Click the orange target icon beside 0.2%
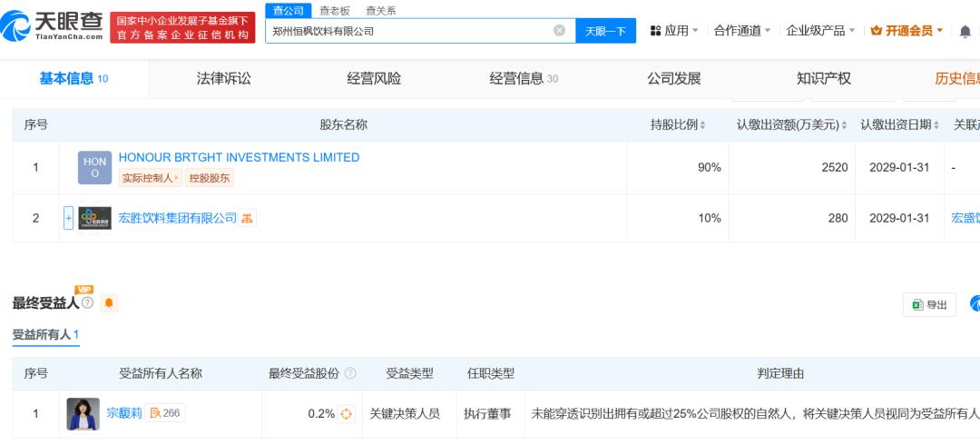 click(347, 414)
